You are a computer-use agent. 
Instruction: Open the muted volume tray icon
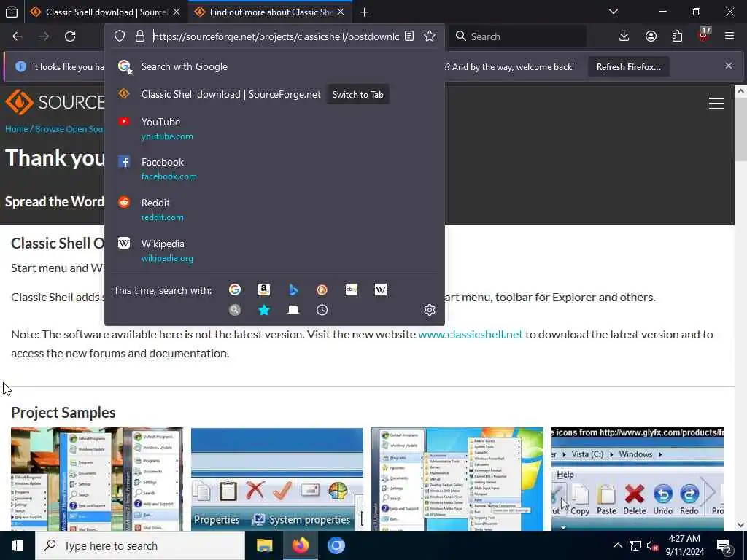pyautogui.click(x=652, y=545)
